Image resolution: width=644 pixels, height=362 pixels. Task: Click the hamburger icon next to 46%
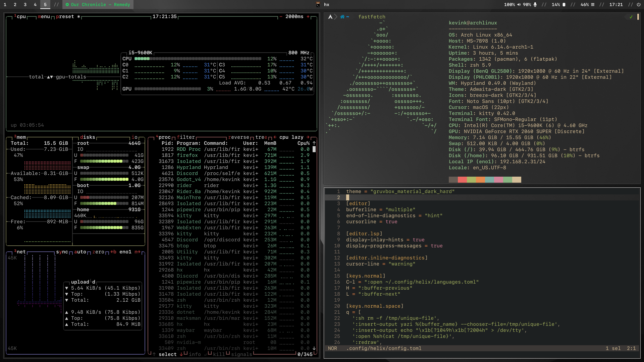tap(593, 5)
